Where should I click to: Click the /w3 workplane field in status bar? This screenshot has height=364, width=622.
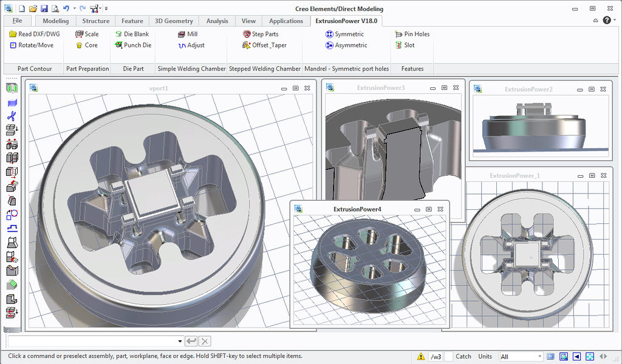click(x=436, y=357)
